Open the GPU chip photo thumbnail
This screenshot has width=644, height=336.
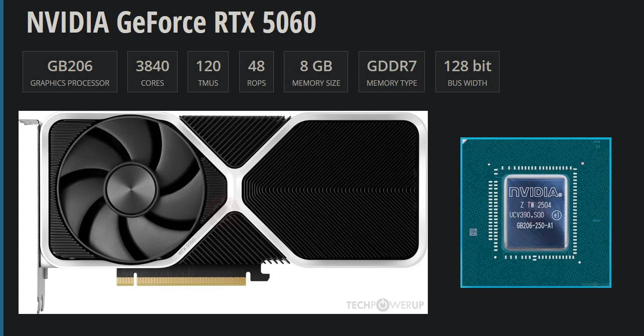[536, 213]
